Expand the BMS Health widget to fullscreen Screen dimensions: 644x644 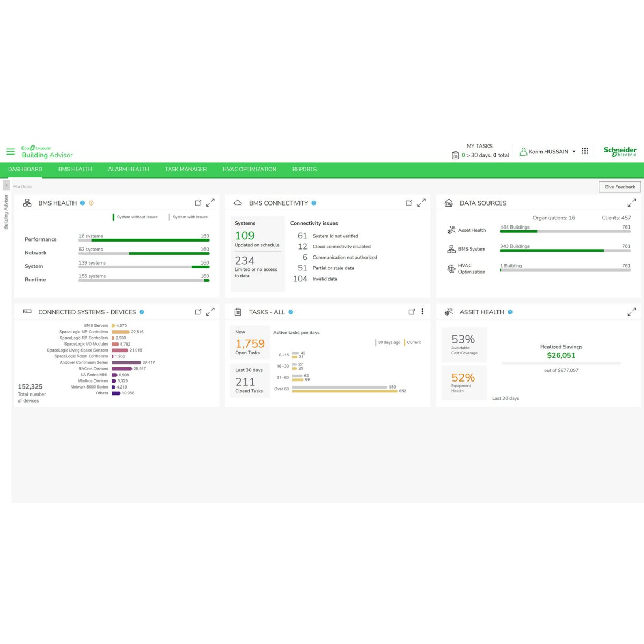pos(210,202)
